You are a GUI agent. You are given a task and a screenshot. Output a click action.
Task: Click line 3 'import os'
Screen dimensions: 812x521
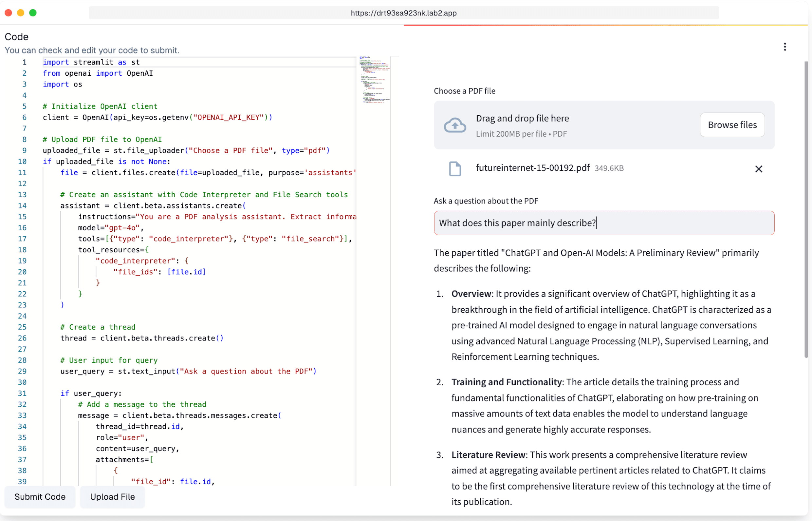[63, 84]
